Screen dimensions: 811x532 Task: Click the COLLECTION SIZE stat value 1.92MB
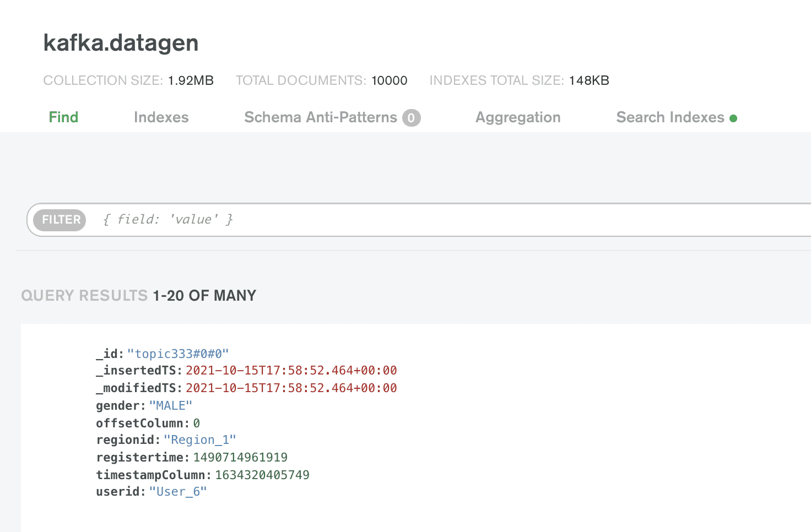tap(191, 80)
